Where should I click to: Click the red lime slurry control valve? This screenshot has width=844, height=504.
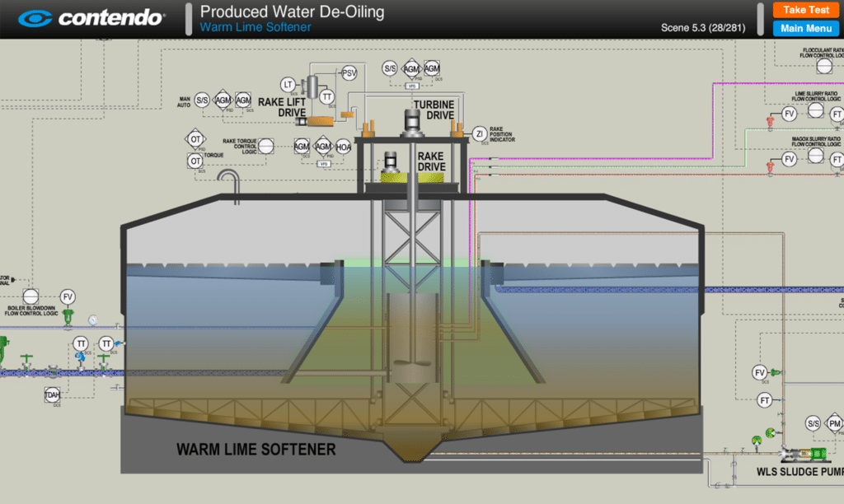tap(771, 122)
